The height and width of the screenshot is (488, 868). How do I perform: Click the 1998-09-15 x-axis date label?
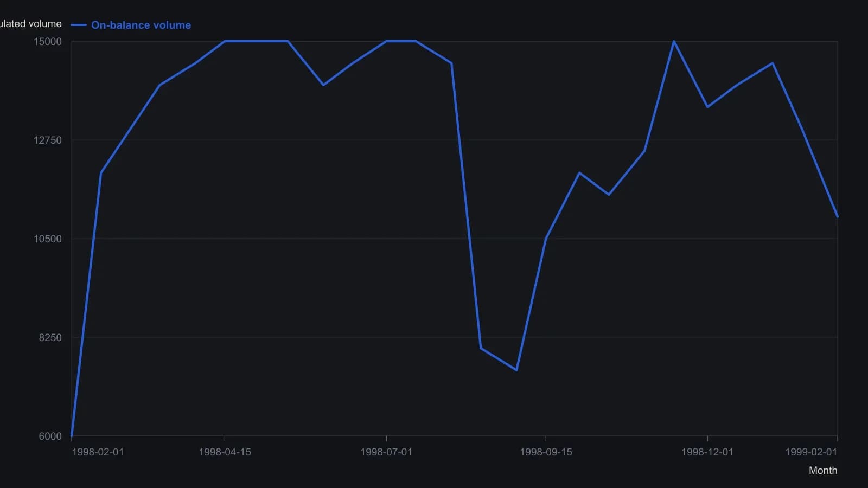click(x=546, y=452)
